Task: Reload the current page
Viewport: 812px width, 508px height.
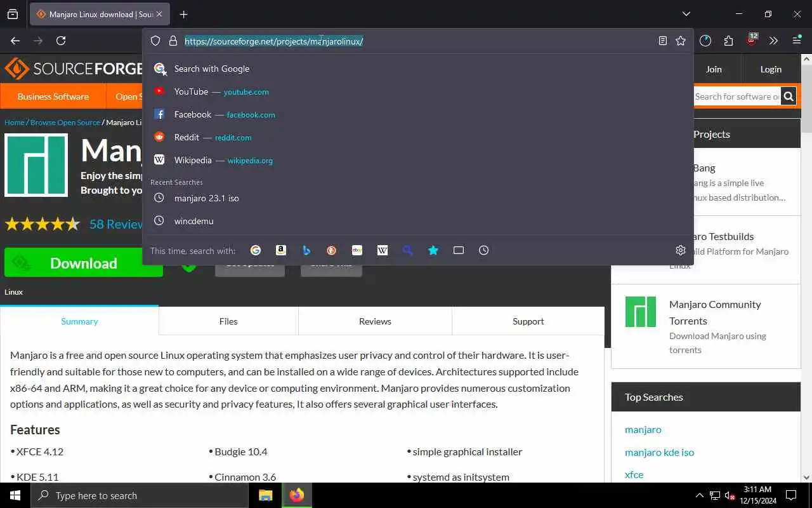Action: 61,41
